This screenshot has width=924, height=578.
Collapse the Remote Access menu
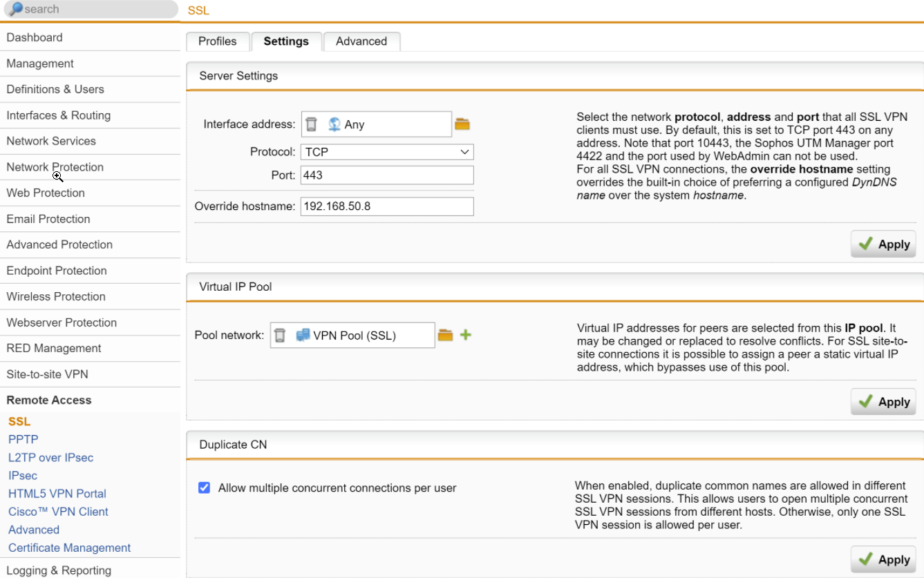point(90,401)
